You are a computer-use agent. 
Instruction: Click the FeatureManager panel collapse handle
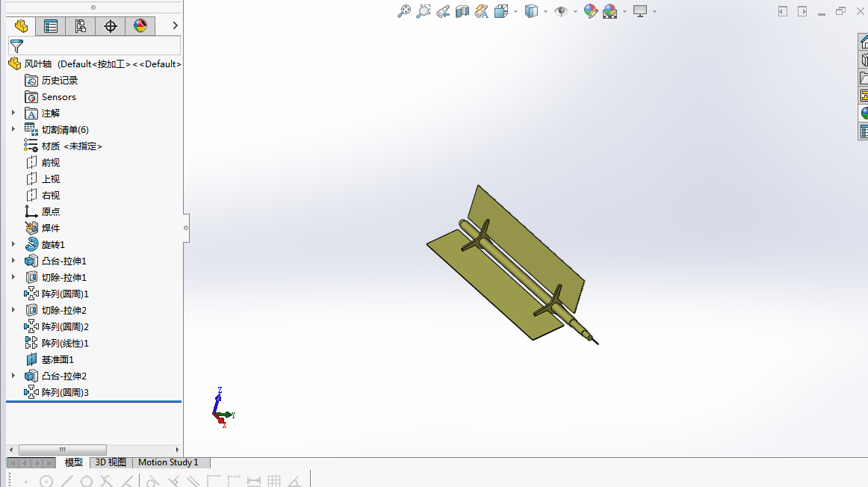click(186, 228)
